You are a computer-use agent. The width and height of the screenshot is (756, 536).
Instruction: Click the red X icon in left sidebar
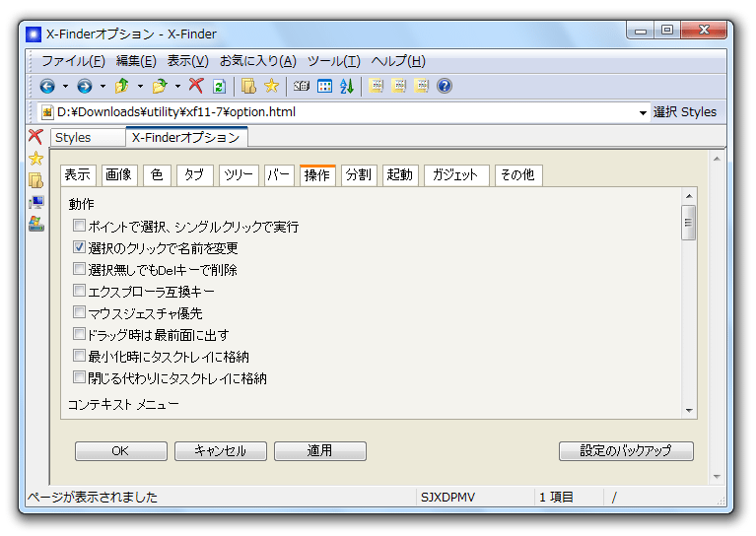tap(35, 136)
